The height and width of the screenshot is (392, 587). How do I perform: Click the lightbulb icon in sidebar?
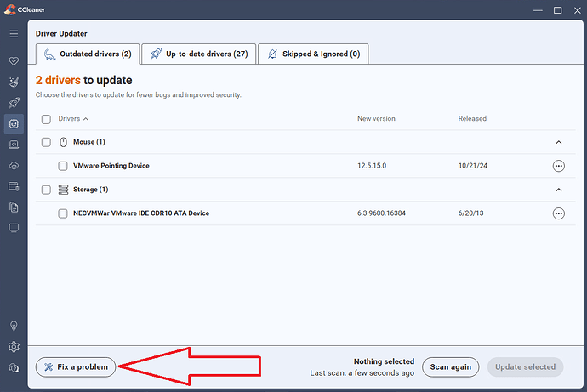click(x=14, y=326)
